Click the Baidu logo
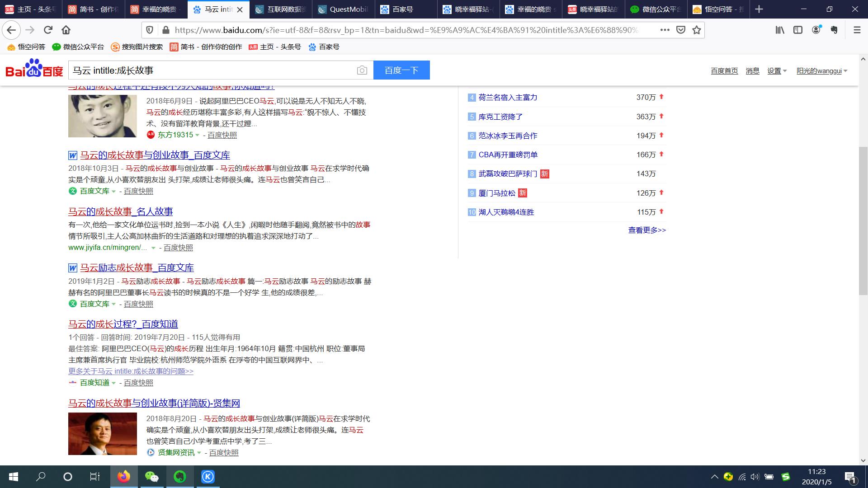 [34, 69]
